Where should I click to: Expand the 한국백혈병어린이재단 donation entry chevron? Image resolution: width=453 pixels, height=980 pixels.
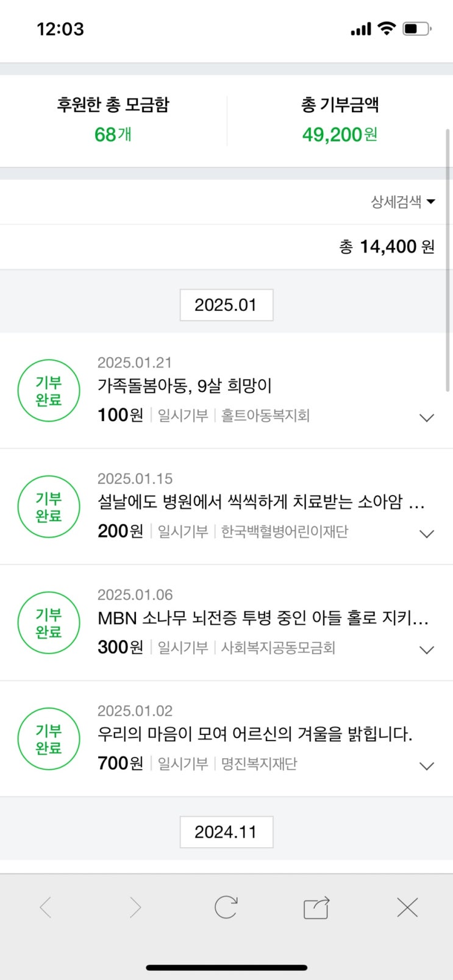pyautogui.click(x=427, y=534)
